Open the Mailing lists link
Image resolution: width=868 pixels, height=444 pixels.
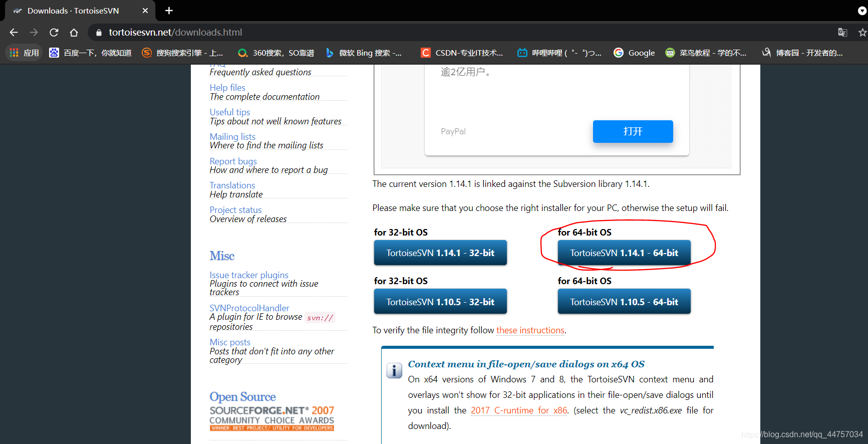pyautogui.click(x=232, y=137)
